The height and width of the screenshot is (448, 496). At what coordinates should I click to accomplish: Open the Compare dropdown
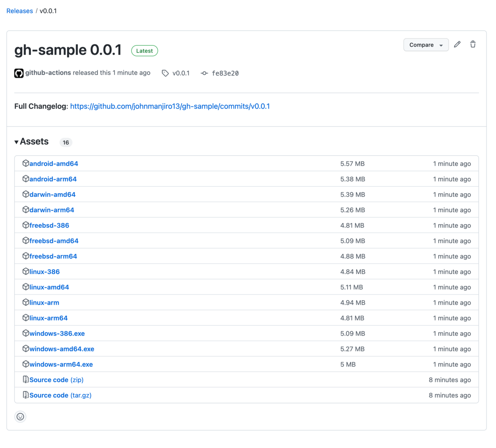tap(426, 45)
